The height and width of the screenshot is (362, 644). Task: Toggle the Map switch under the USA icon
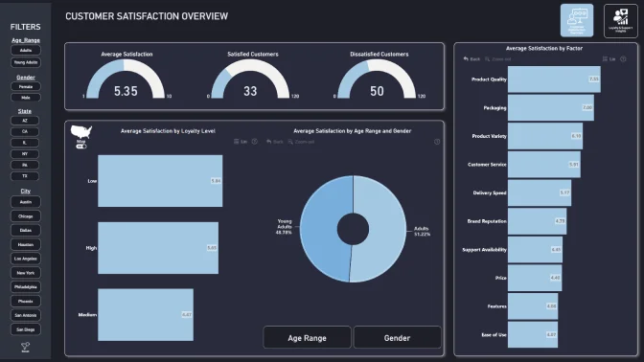click(81, 147)
